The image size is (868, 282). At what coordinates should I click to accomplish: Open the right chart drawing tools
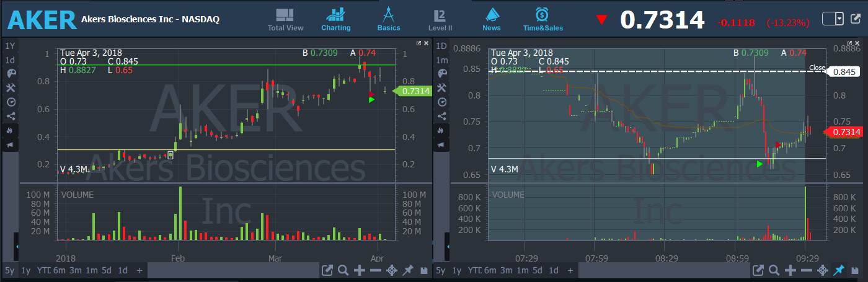(x=442, y=87)
